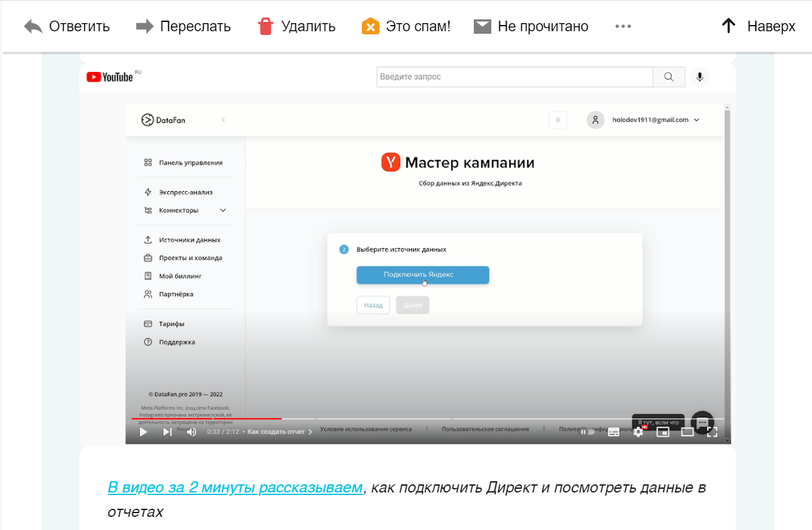The image size is (812, 530).
Task: Go to Проекты и команда
Action: (183, 258)
